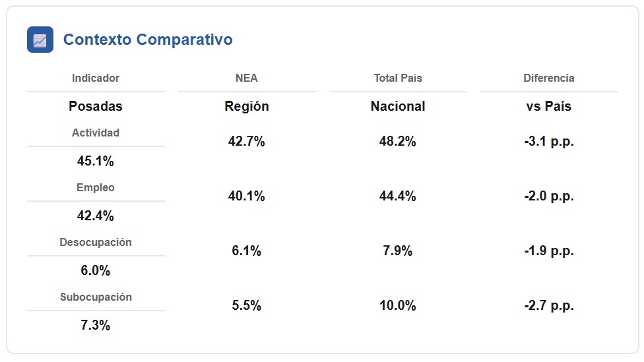
Task: Click the 45.1% Posadas activity value
Action: (x=96, y=161)
